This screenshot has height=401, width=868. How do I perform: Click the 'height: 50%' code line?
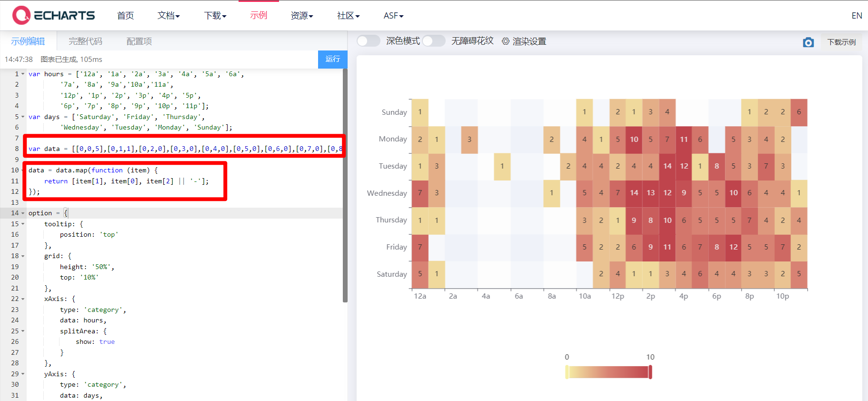coord(87,267)
